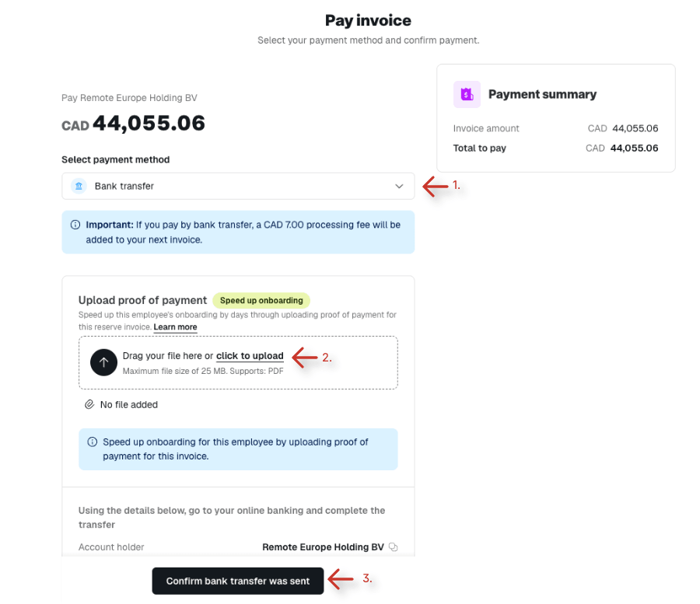Image resolution: width=700 pixels, height=604 pixels.
Task: Click the Invoice amount label
Action: pyautogui.click(x=486, y=128)
